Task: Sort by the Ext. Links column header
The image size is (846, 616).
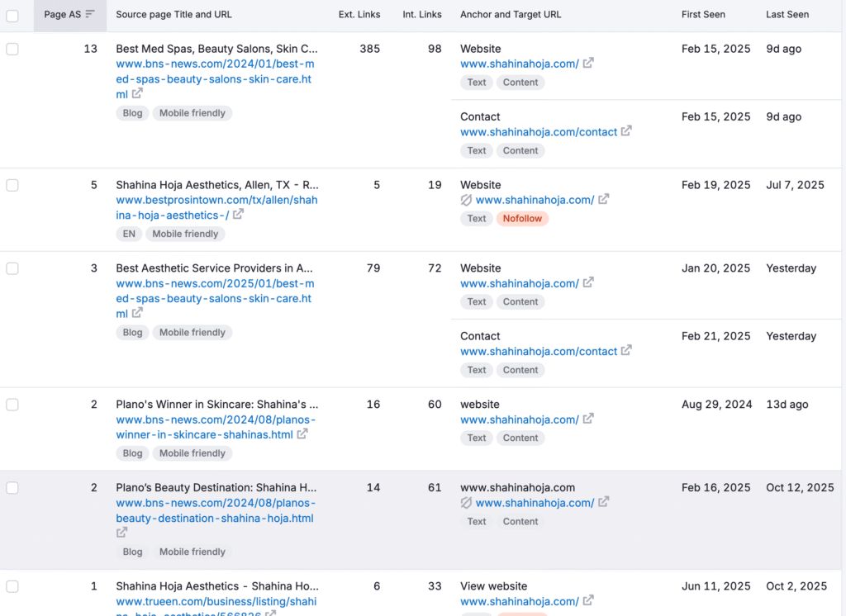Action: coord(359,15)
